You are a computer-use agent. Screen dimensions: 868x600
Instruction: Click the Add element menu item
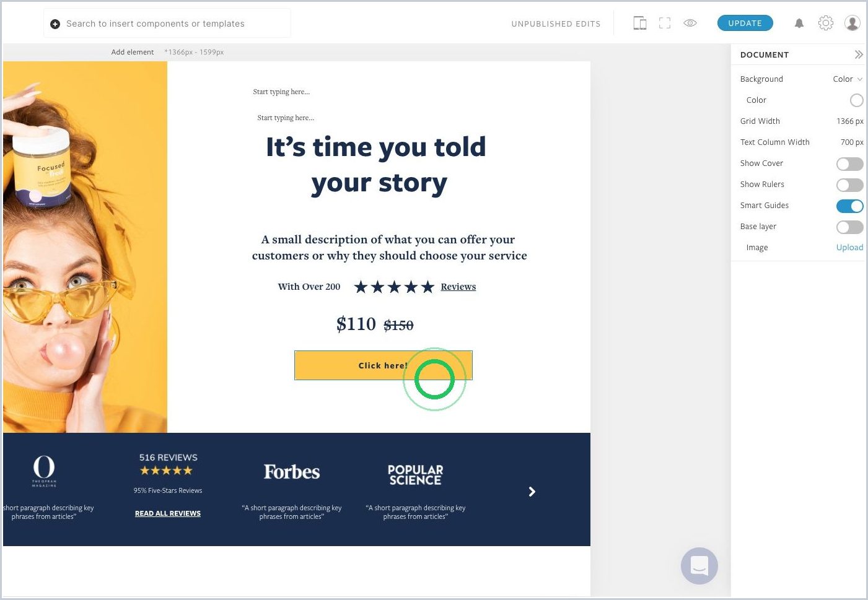pos(133,52)
